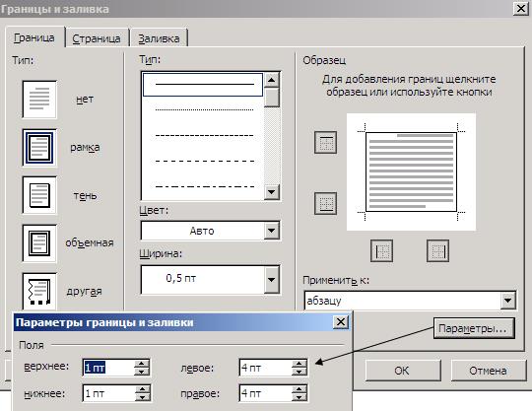
Task: Click the line style list scrollbar thumb
Action: click(x=272, y=98)
